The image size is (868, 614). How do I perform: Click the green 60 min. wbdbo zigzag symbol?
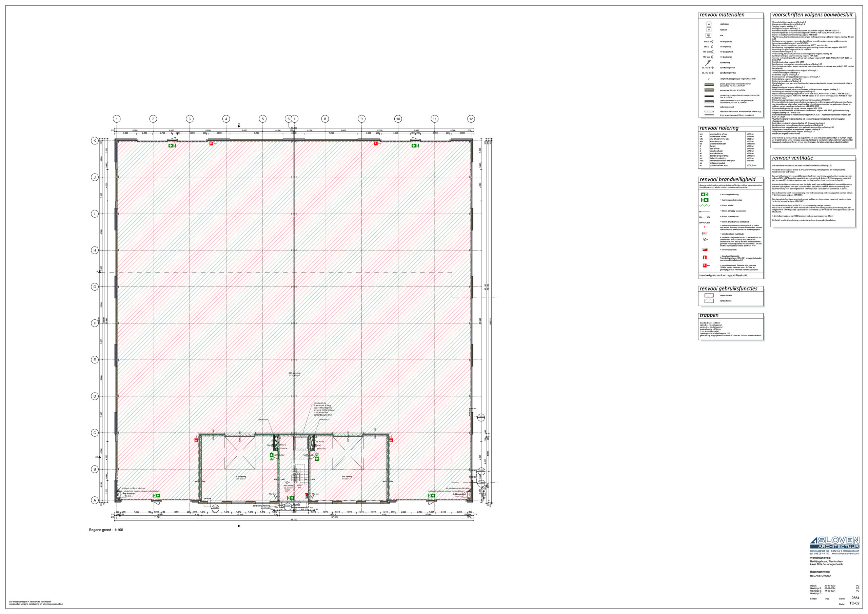pyautogui.click(x=705, y=206)
